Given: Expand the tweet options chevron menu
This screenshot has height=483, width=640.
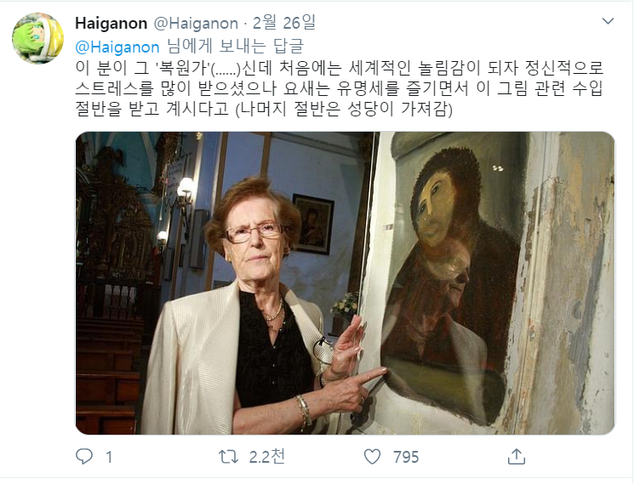Looking at the screenshot, I should pyautogui.click(x=608, y=21).
